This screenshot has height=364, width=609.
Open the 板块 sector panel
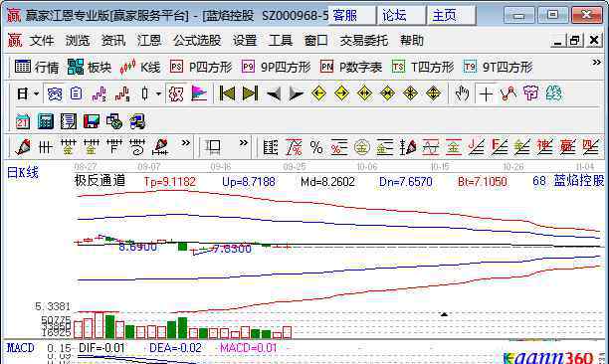pyautogui.click(x=90, y=68)
